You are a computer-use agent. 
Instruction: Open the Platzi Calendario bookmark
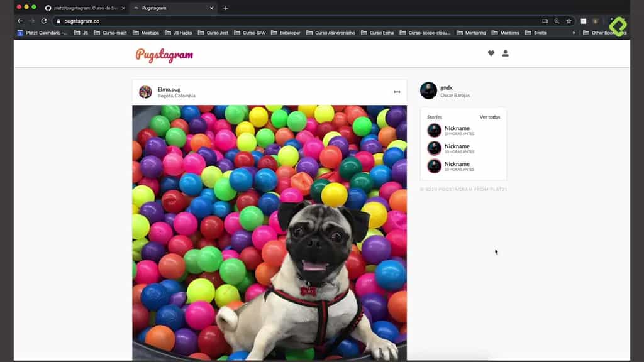pos(42,33)
